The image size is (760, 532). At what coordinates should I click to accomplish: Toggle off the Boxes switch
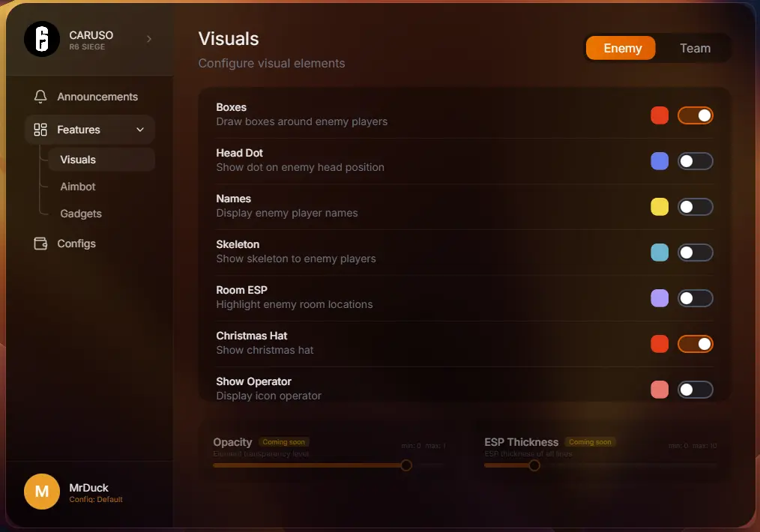695,115
